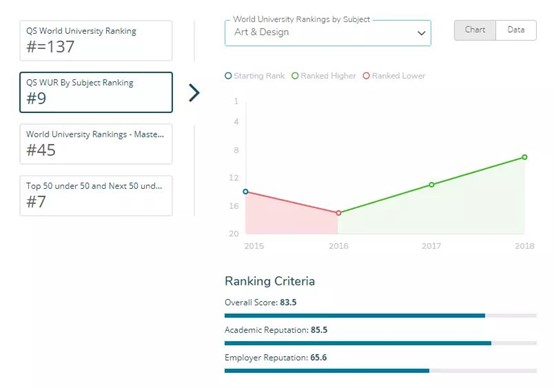Switch to Chart view
The width and height of the screenshot is (554, 388).
(475, 30)
